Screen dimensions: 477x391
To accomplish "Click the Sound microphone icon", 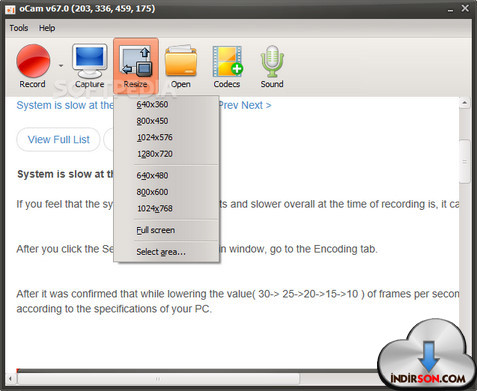I will (272, 61).
